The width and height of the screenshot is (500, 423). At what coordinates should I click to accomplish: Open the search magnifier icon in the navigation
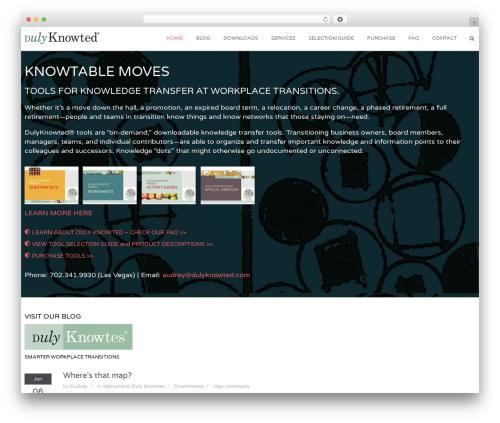pos(471,39)
